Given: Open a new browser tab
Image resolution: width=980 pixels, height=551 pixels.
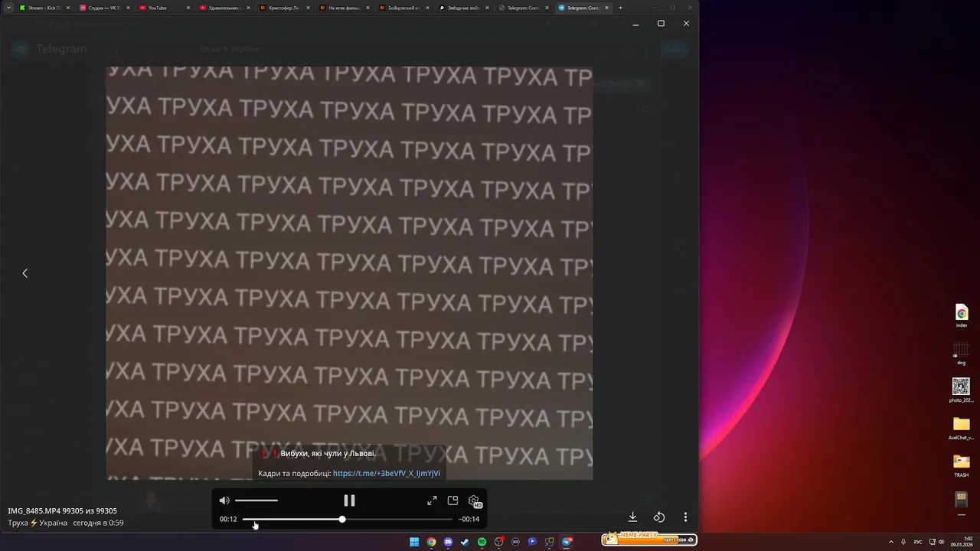Looking at the screenshot, I should point(620,8).
